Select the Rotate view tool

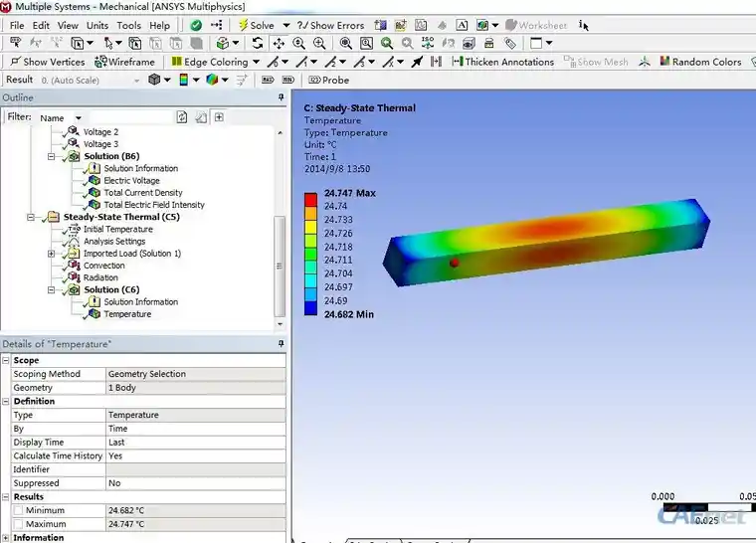click(258, 44)
